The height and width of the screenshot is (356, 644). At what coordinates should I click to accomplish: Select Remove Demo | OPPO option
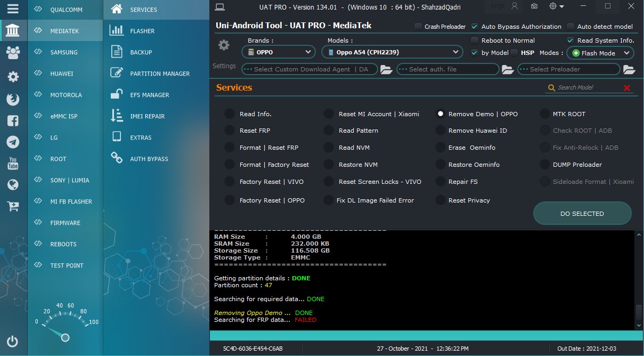(440, 114)
